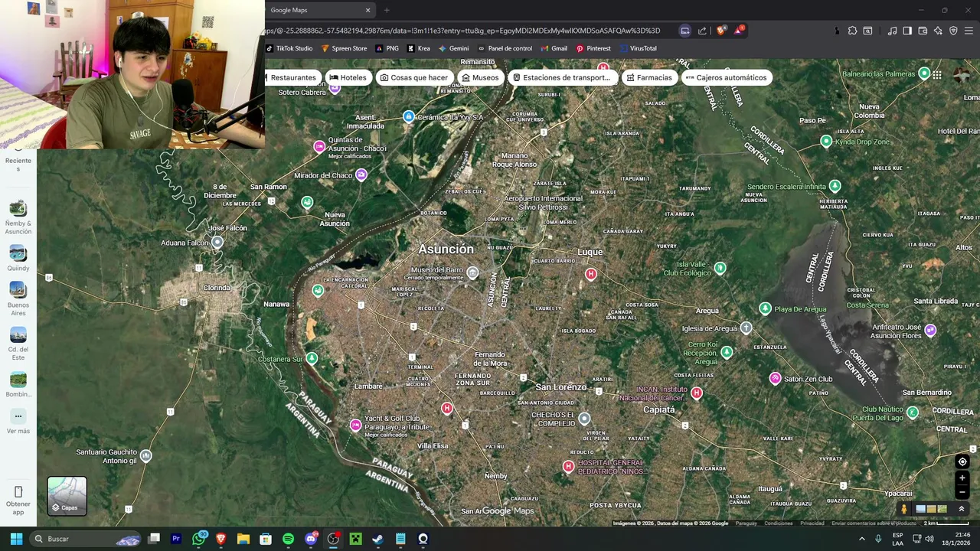Zoom out with the minus button
The height and width of the screenshot is (551, 980).
tap(962, 492)
